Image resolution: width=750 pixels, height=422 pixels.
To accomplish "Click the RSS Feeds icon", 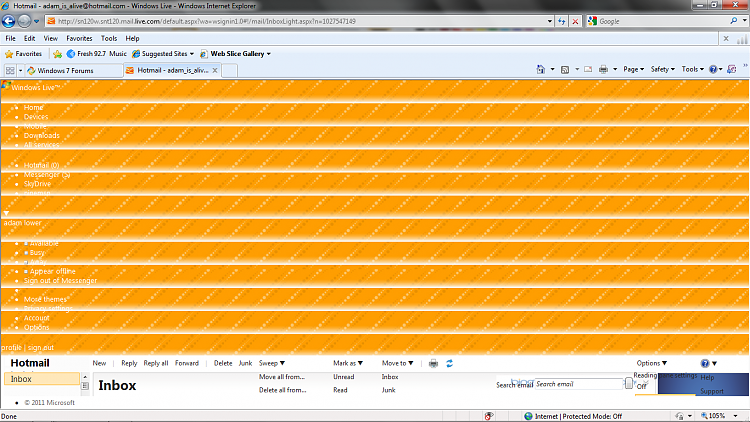I will 565,69.
